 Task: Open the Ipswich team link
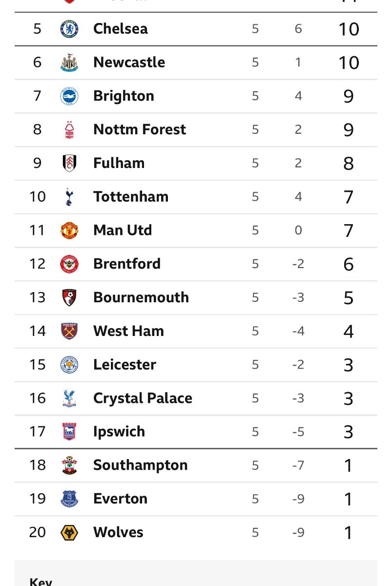(x=119, y=432)
